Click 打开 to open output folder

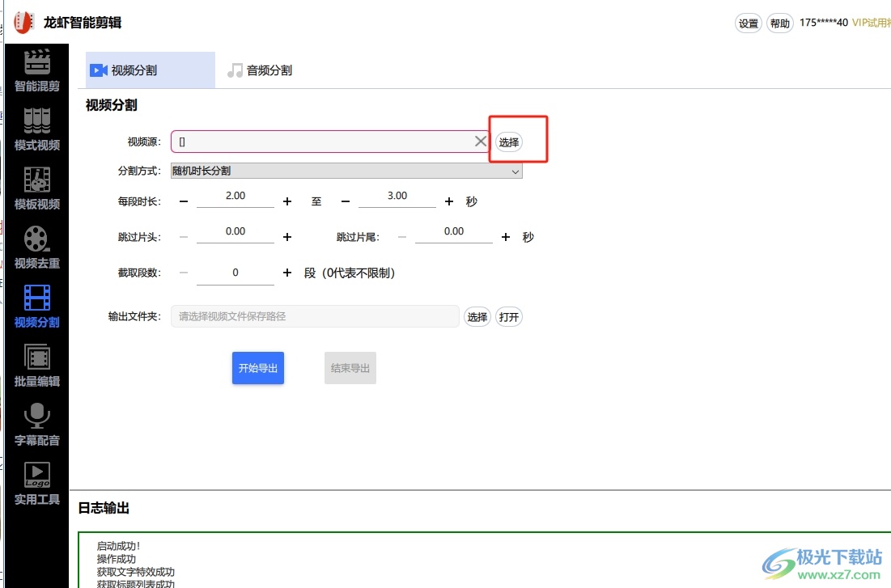pyautogui.click(x=509, y=317)
